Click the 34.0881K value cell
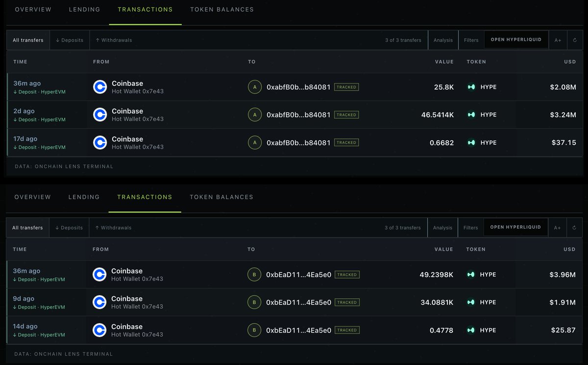Image resolution: width=588 pixels, height=365 pixels. (437, 302)
